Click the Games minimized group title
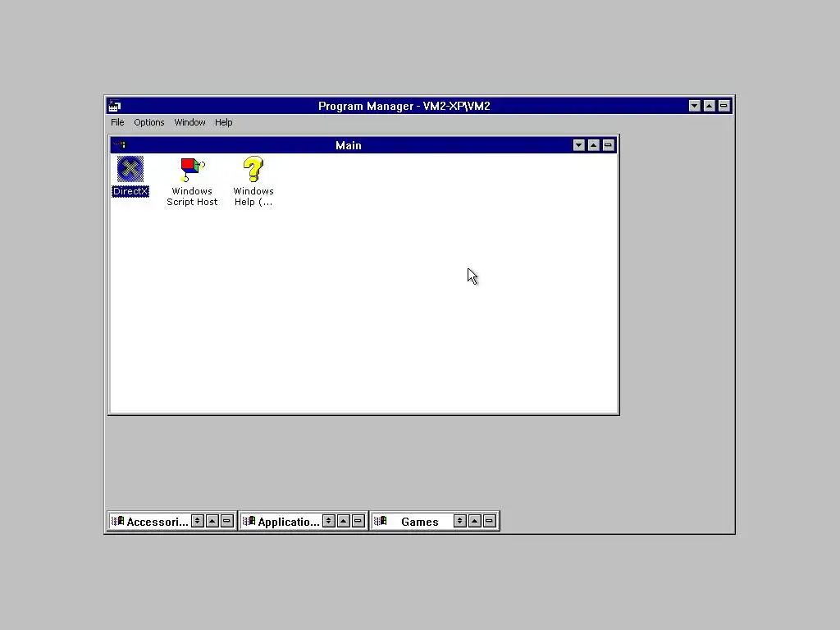 [420, 522]
